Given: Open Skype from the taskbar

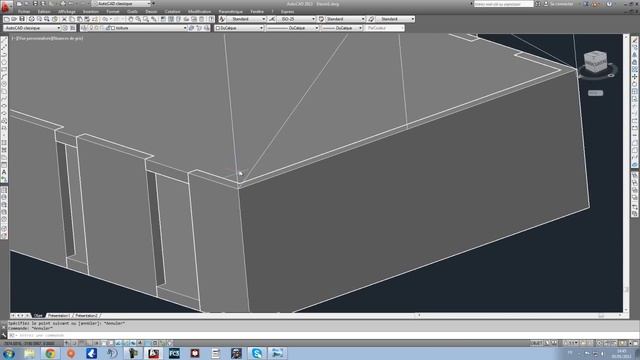Looking at the screenshot, I should [x=257, y=353].
